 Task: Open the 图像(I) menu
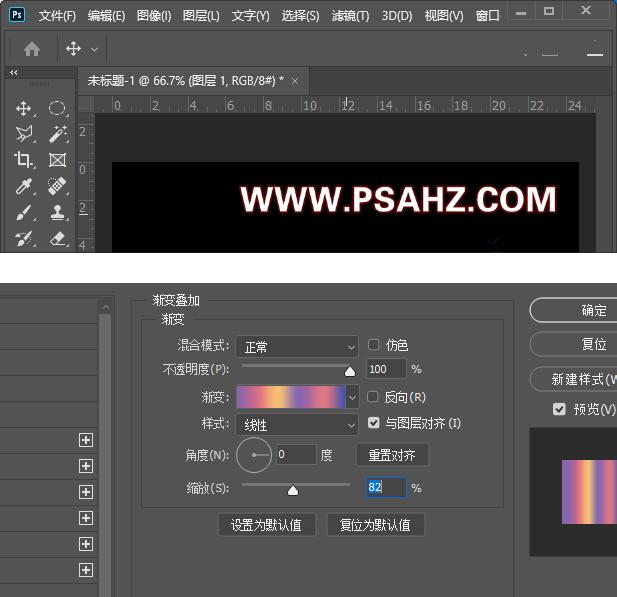pyautogui.click(x=154, y=16)
